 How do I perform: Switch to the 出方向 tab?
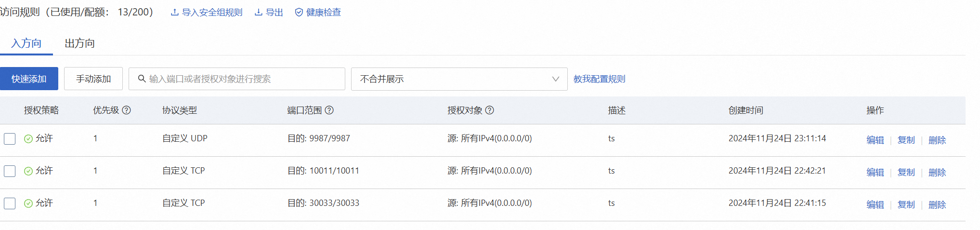[x=80, y=43]
